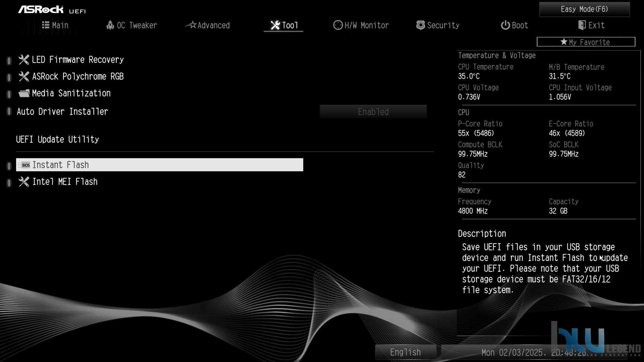This screenshot has height=362, width=644.
Task: Click the OC Tweaker rocket icon
Action: pos(110,25)
